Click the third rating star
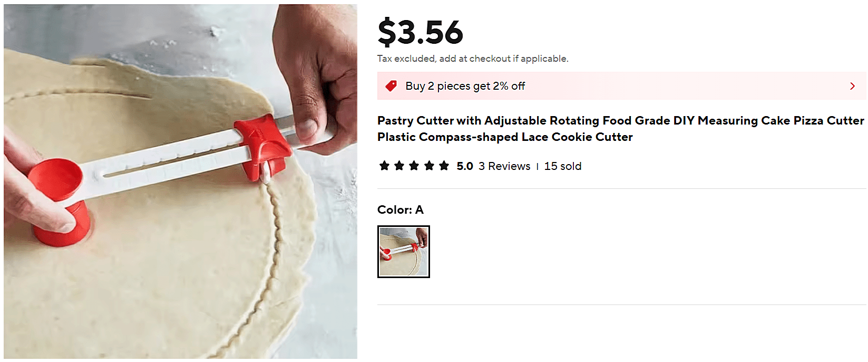This screenshot has width=868, height=362. click(414, 166)
